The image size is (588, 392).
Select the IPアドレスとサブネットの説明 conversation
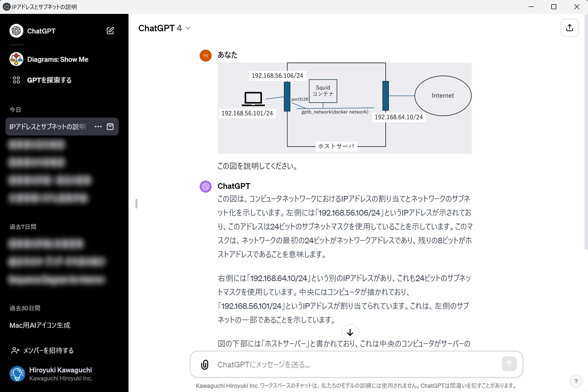pyautogui.click(x=48, y=127)
